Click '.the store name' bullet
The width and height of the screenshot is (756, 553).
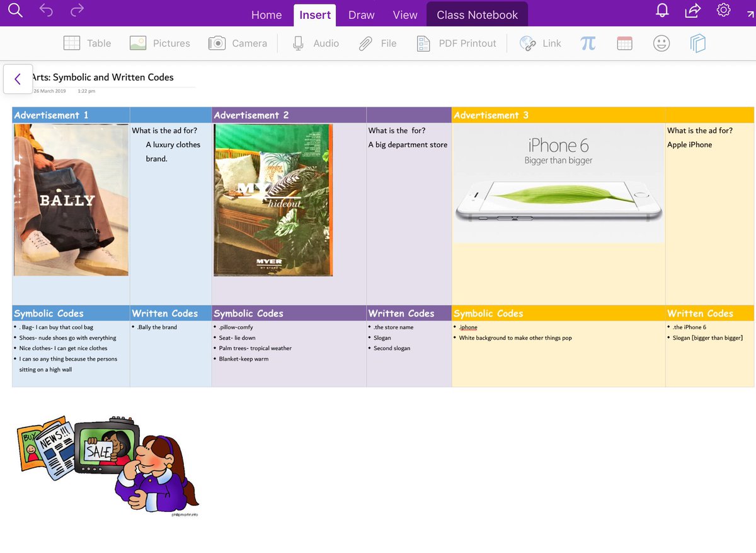click(x=394, y=327)
